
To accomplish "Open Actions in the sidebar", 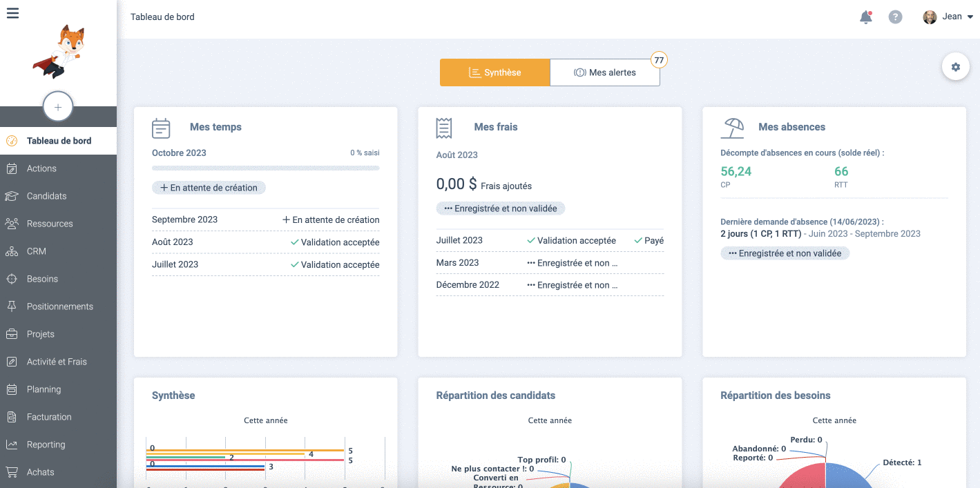I will 58,168.
